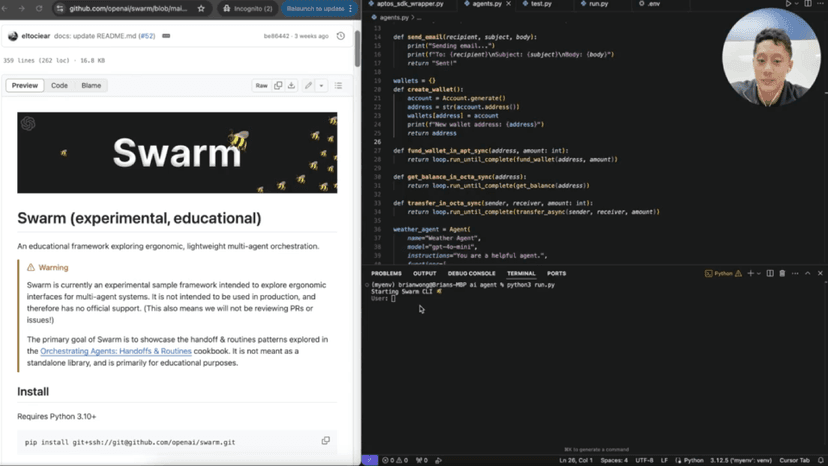Bookmark this page with the star icon
The height and width of the screenshot is (466, 828).
click(x=201, y=8)
